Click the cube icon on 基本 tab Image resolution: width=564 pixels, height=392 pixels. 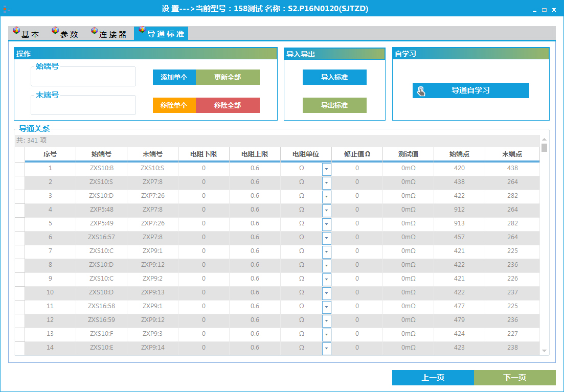[16, 31]
